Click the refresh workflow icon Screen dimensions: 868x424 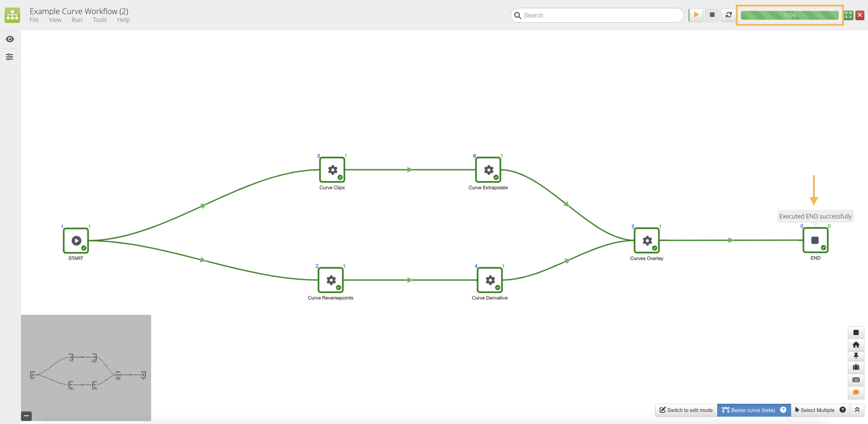coord(728,15)
